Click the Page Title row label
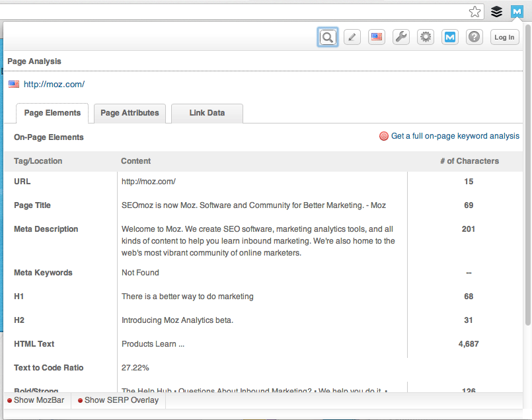This screenshot has width=532, height=420. coord(32,205)
